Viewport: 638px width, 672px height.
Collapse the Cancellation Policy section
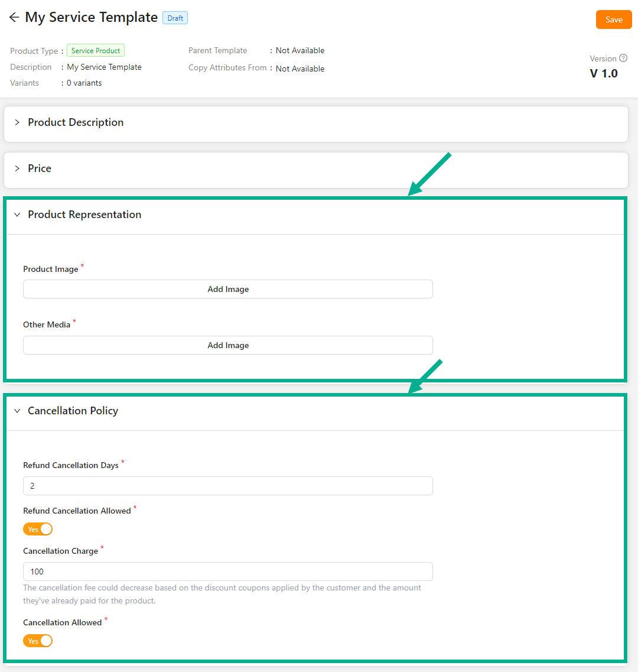17,411
